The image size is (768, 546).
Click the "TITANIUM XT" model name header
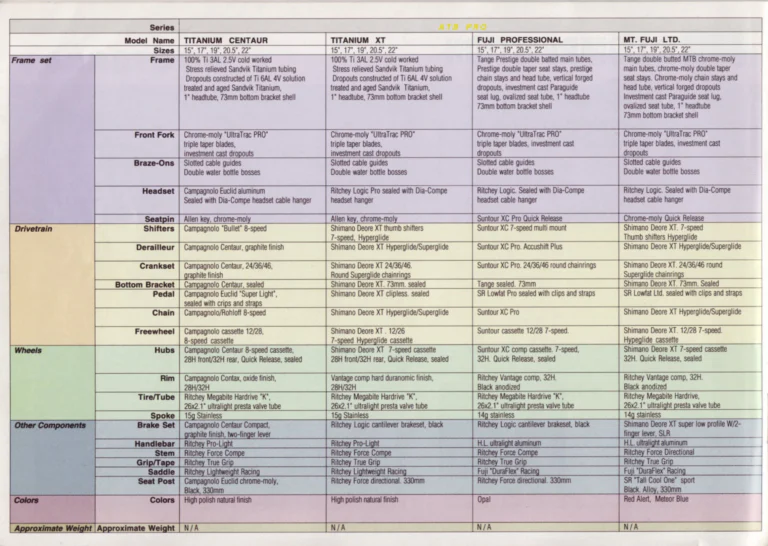pyautogui.click(x=358, y=40)
